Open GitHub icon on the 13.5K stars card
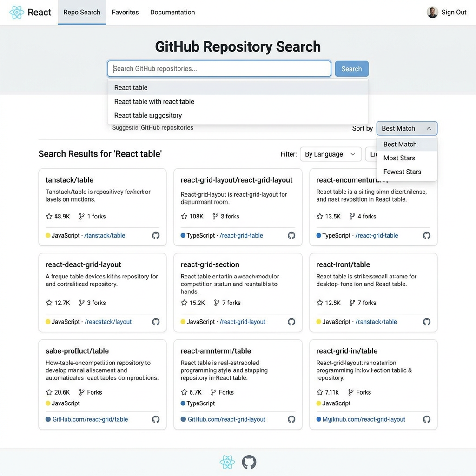 point(427,236)
